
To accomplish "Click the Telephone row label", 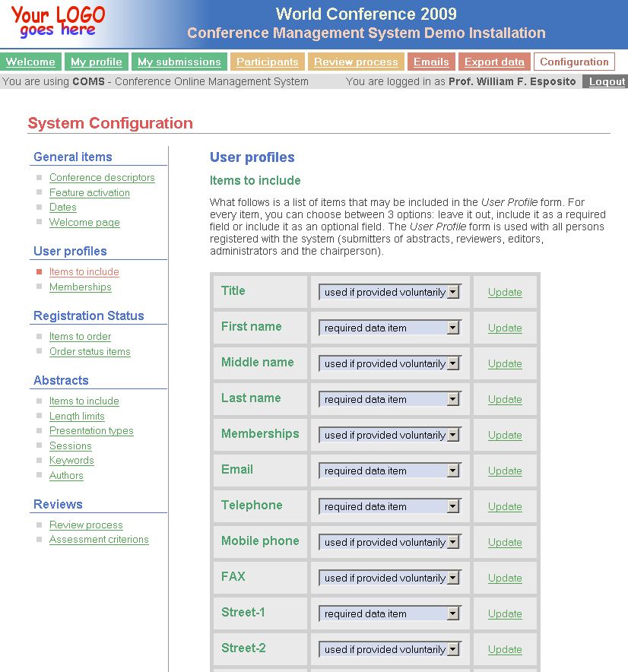I will (252, 506).
